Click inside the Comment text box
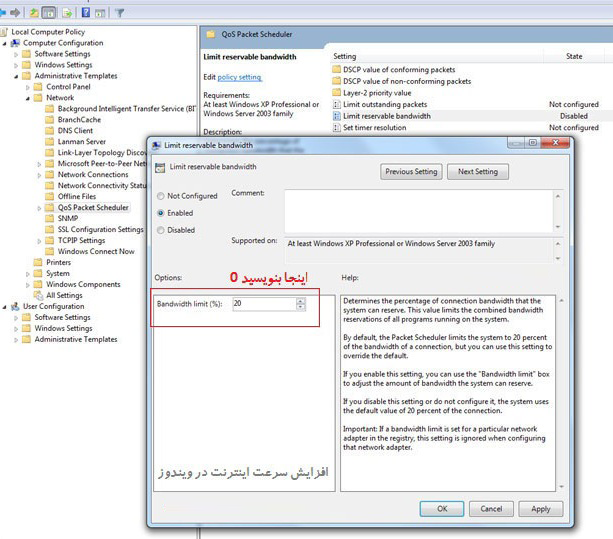The width and height of the screenshot is (613, 539). point(419,211)
